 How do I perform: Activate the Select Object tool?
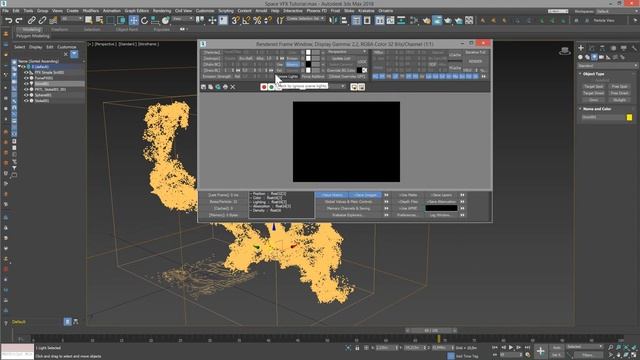coord(88,20)
